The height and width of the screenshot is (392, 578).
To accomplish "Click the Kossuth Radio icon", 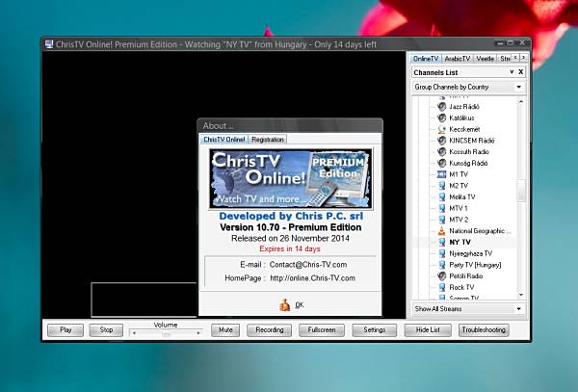I will (x=441, y=152).
